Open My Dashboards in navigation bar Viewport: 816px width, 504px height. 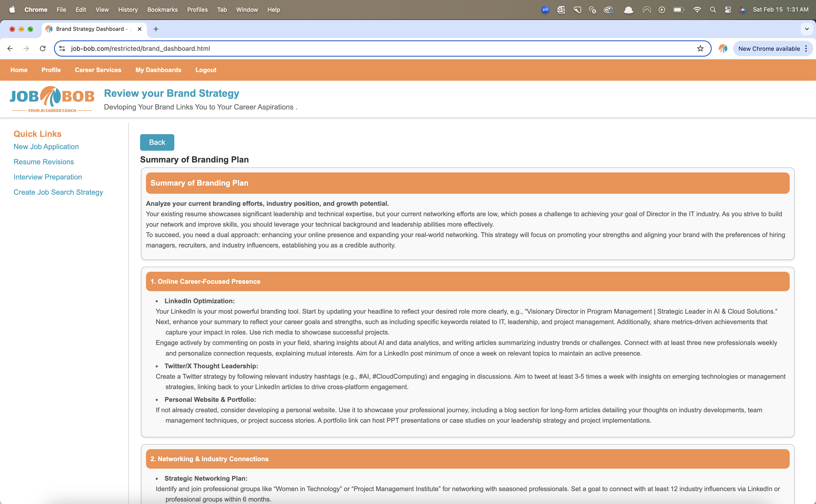[158, 70]
